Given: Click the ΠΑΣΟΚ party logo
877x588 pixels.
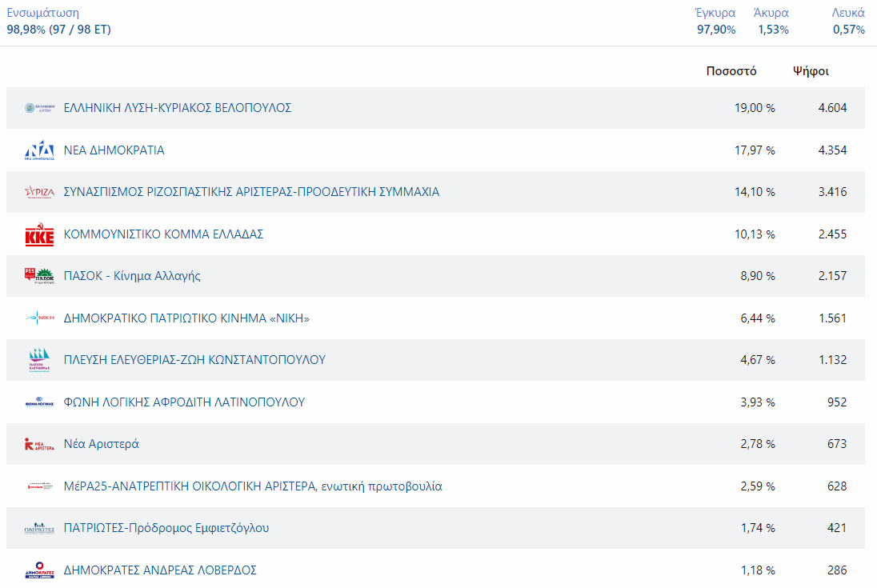Looking at the screenshot, I should pyautogui.click(x=40, y=276).
